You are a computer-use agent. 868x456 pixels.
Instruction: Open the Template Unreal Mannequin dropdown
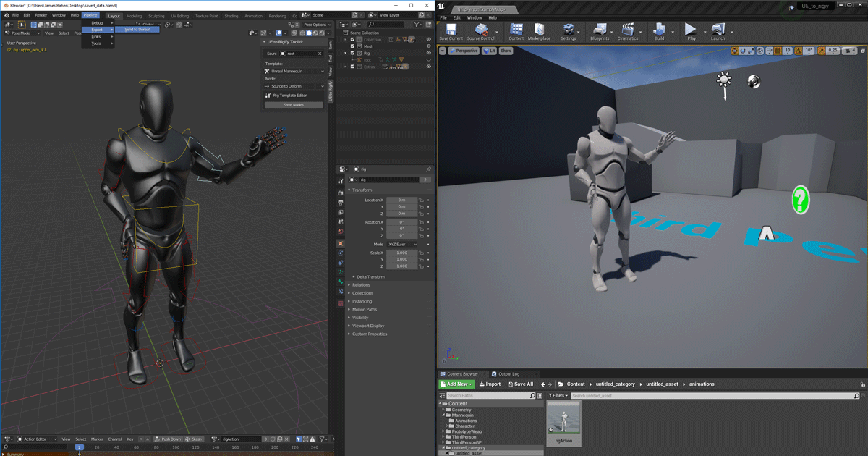294,71
